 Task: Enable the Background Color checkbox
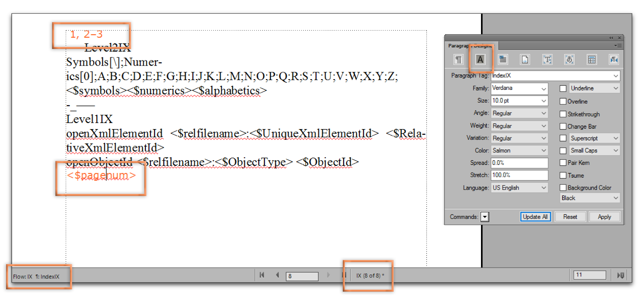pos(563,188)
